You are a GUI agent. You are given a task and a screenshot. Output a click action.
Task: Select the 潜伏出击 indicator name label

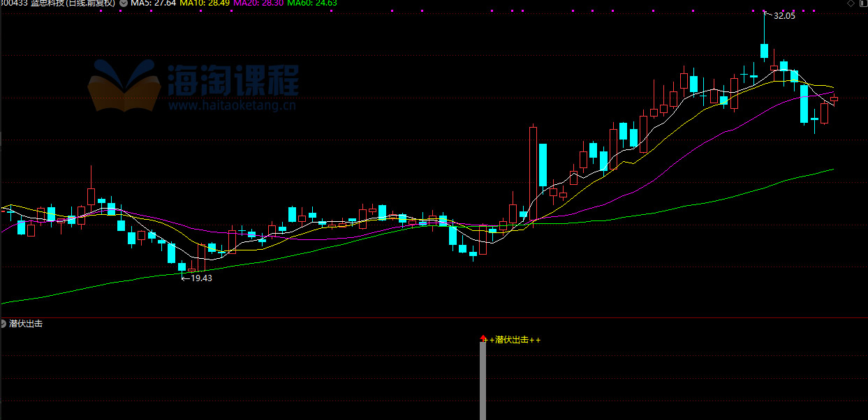[x=26, y=324]
